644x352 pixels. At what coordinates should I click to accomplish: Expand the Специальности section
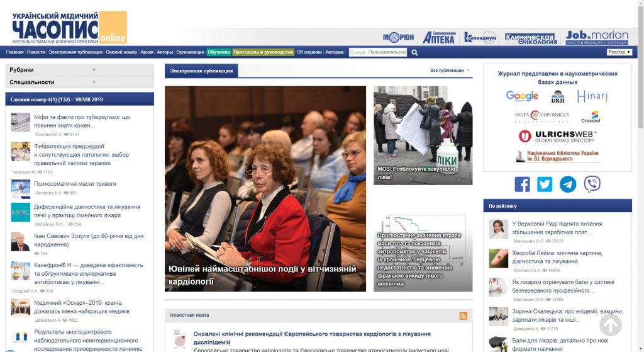[79, 82]
